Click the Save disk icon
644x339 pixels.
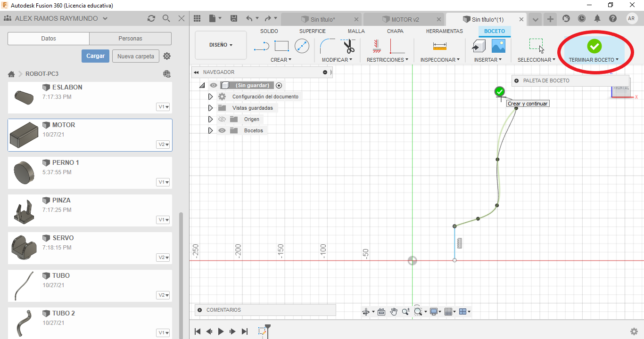click(233, 19)
